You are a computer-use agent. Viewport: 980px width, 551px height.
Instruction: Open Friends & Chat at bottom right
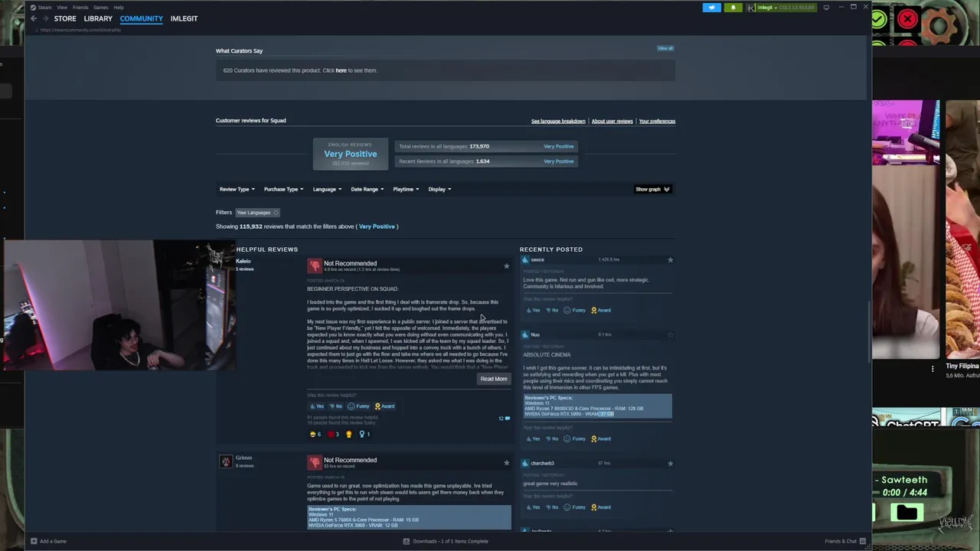(x=845, y=541)
